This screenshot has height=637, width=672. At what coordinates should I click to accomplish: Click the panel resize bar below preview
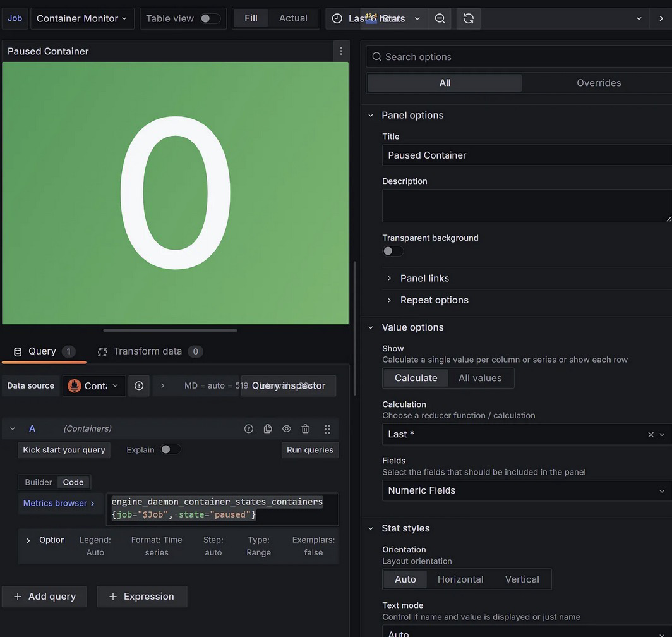point(170,331)
